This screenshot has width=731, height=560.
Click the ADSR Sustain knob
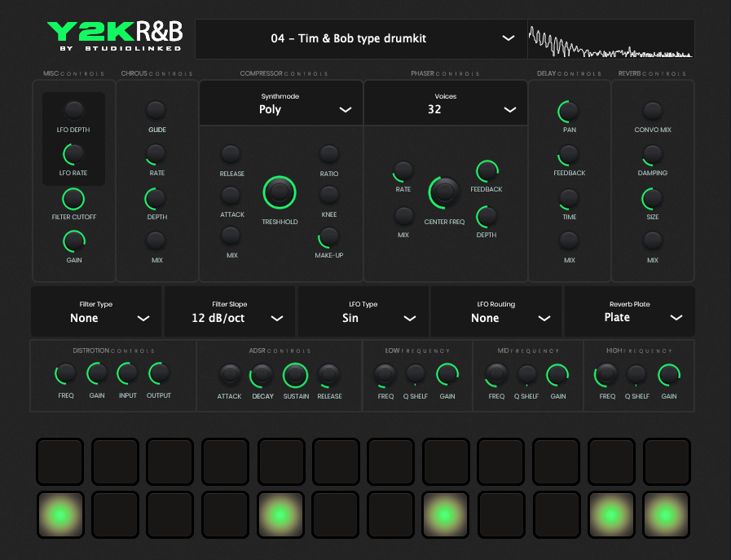pos(295,375)
